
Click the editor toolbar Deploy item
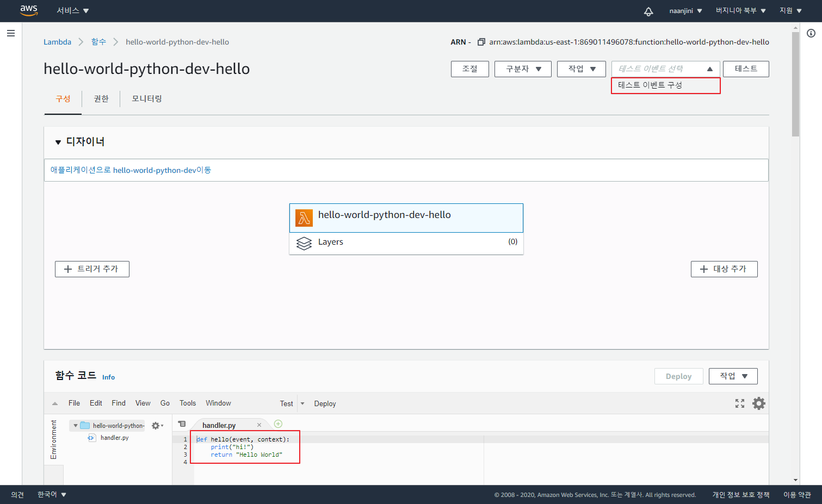[x=325, y=403]
